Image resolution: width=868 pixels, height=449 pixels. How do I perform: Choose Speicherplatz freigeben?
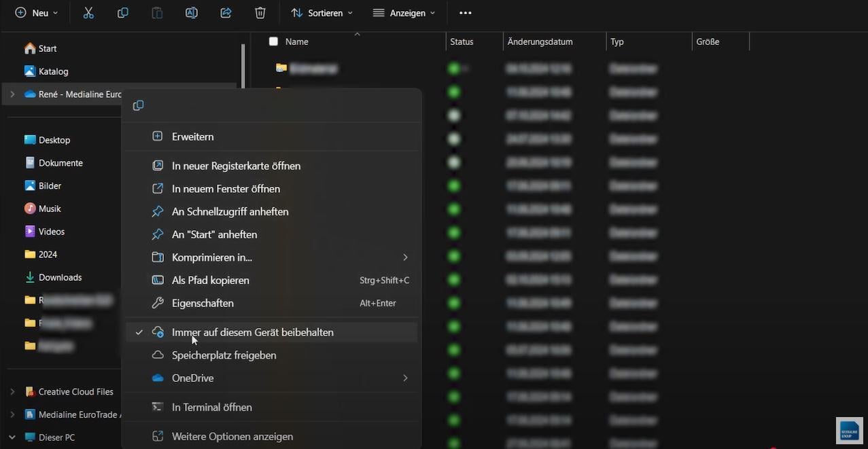(x=272, y=355)
